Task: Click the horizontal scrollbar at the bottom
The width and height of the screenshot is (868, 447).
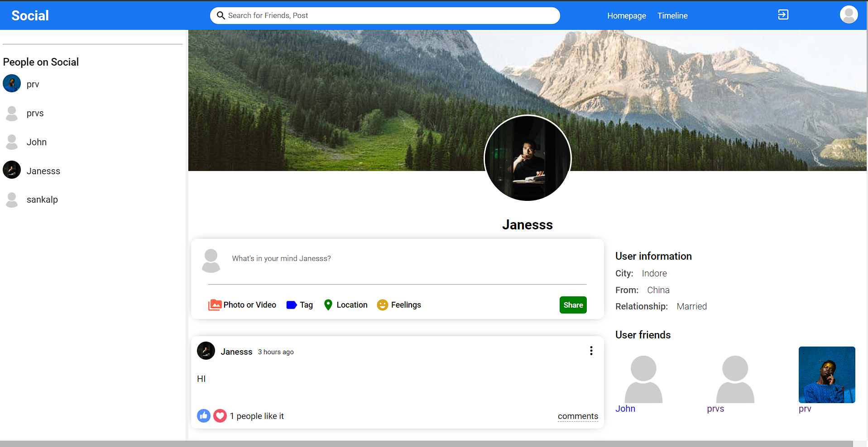Action: pyautogui.click(x=427, y=444)
